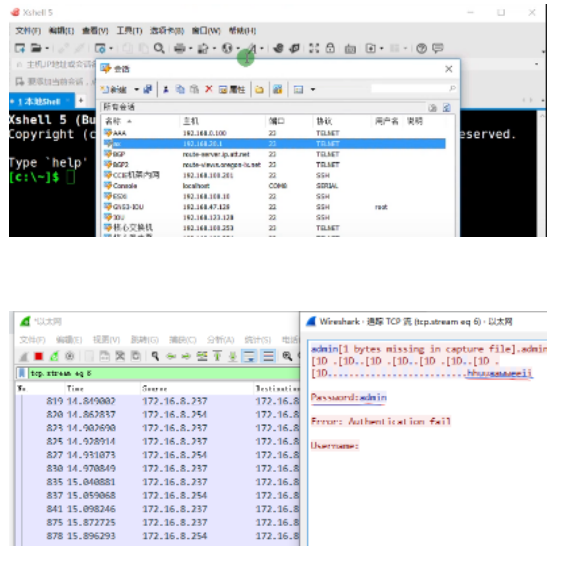The height and width of the screenshot is (563, 572).
Task: Click the zoom in magnifier in Wireshark toolbar
Action: tap(287, 356)
